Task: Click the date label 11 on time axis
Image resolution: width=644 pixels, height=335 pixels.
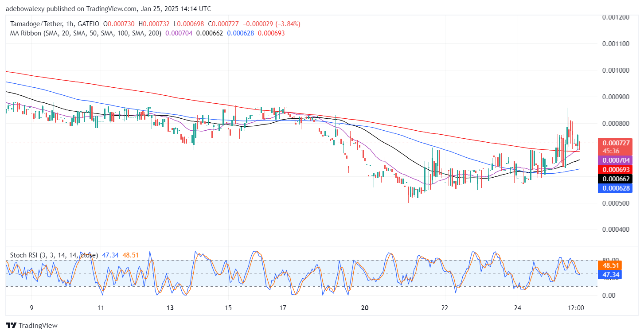Action: pos(101,308)
